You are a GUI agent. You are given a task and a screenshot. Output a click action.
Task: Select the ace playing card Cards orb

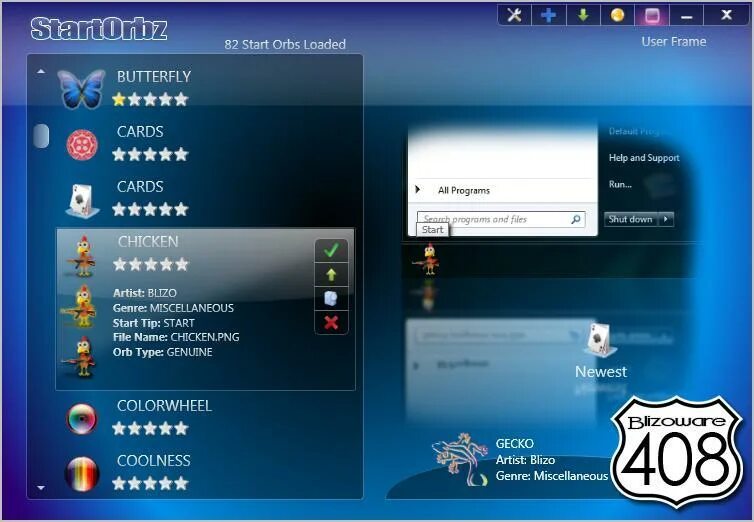82,200
